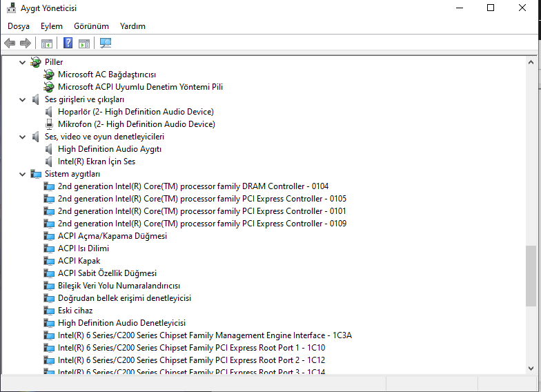
Task: Click icon of Microsoft ACPI Uyumlu Denetim Yöntemi Pili
Action: (x=49, y=87)
